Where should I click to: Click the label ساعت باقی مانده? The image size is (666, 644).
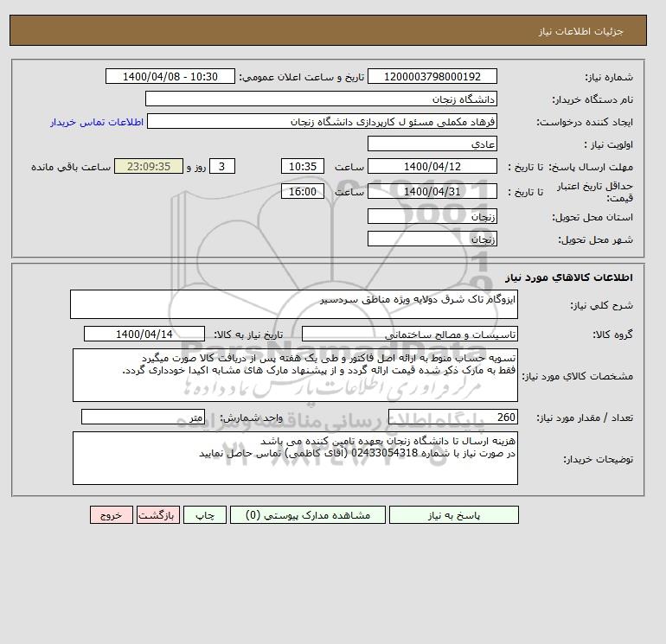[71, 167]
